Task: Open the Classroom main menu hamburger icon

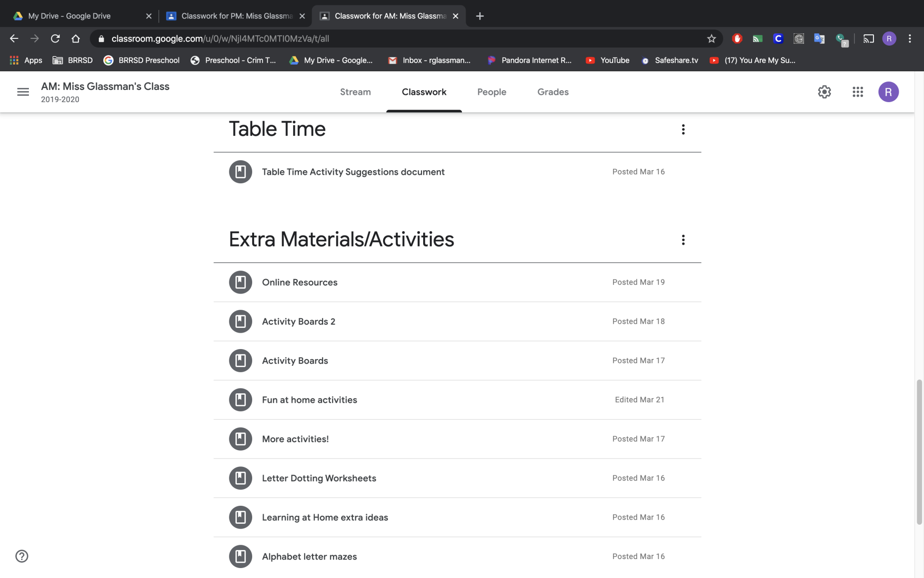Action: 23,92
